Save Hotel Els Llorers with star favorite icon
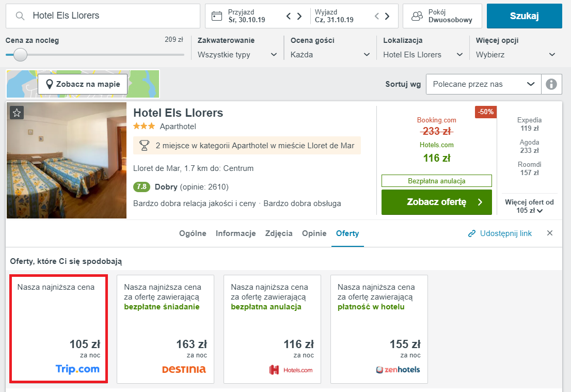571x392 pixels. (17, 113)
